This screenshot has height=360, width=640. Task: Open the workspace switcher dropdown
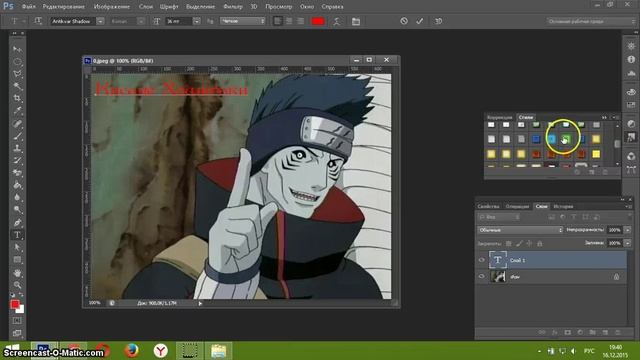click(591, 21)
